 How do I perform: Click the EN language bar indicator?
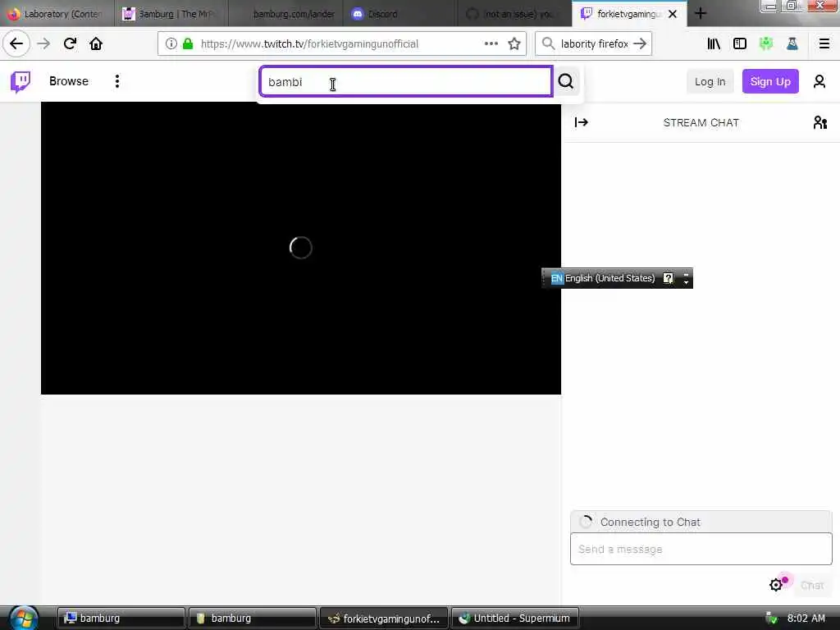point(557,278)
